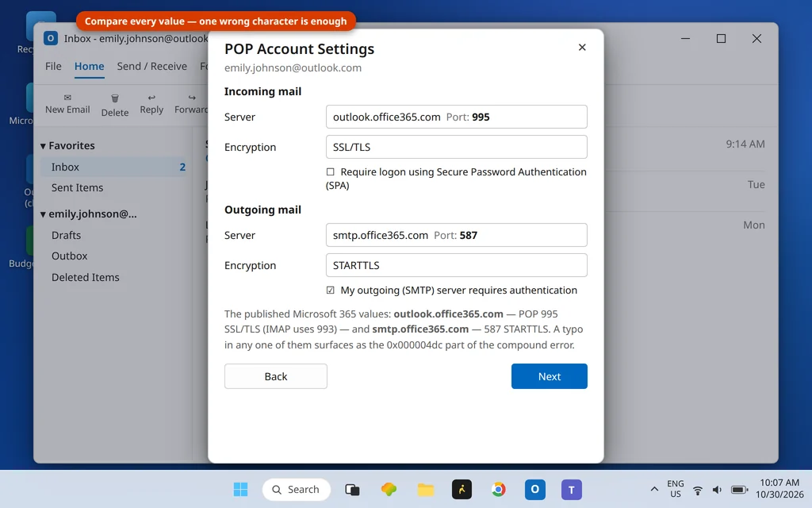Click the Tue message date
Image resolution: width=812 pixels, height=508 pixels.
pyautogui.click(x=756, y=184)
